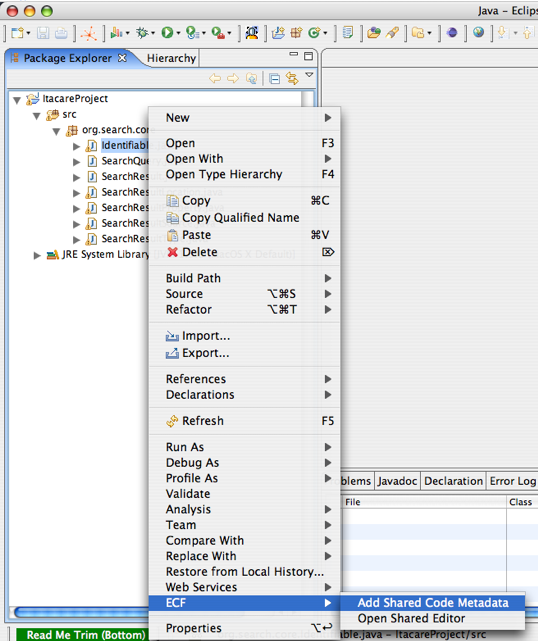Choose Paste in the context menu

[x=244, y=235]
